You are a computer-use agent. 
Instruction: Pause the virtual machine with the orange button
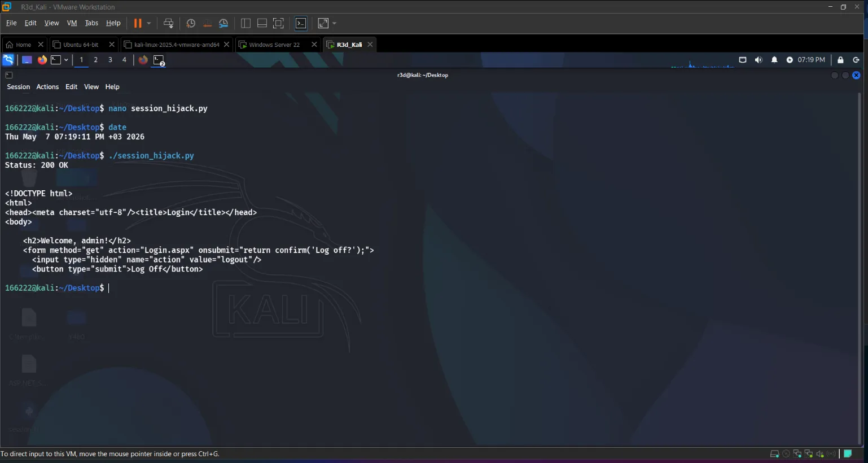(138, 23)
